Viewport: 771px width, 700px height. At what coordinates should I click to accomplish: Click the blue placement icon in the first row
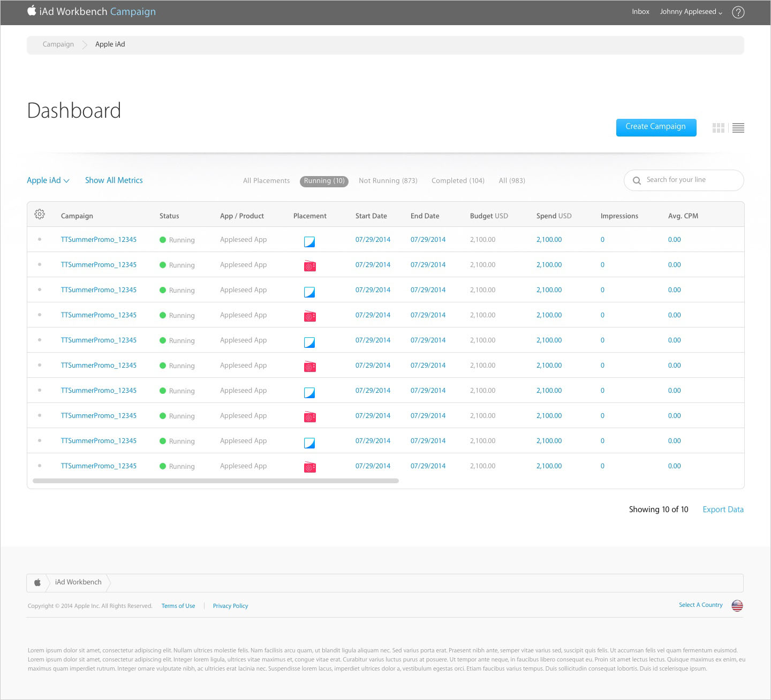[x=309, y=241]
